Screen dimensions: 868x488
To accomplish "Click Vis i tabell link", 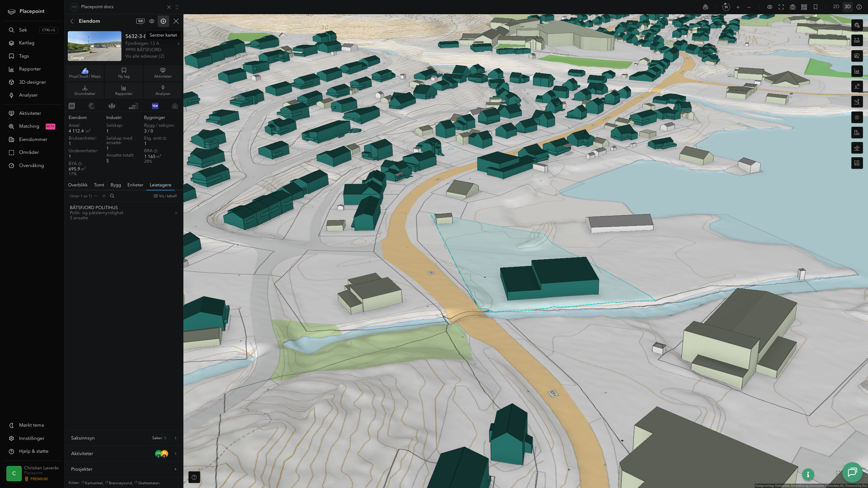I will 165,196.
